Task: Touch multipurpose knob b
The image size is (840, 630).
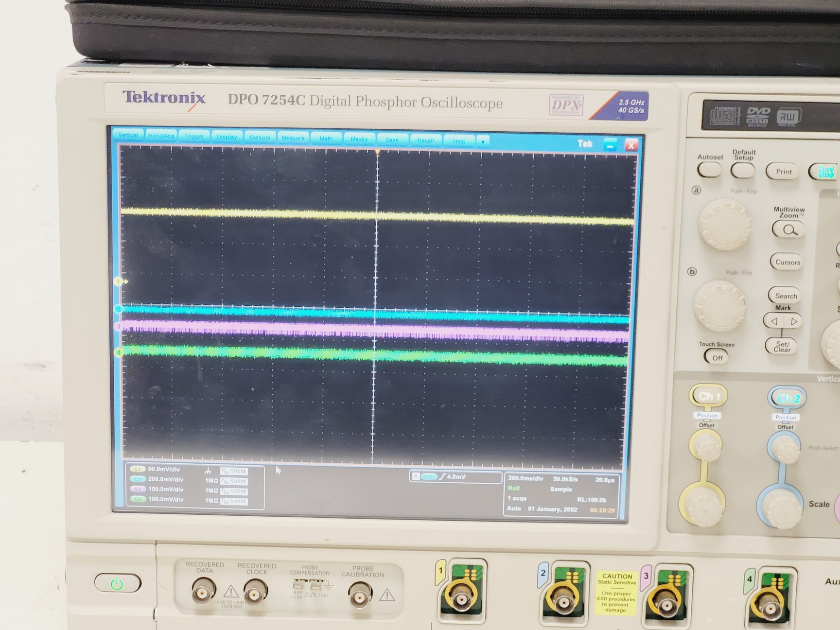Action: pos(719,306)
